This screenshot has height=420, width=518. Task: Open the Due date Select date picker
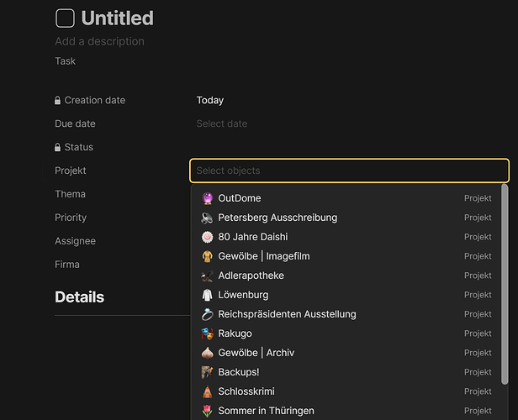coord(222,123)
